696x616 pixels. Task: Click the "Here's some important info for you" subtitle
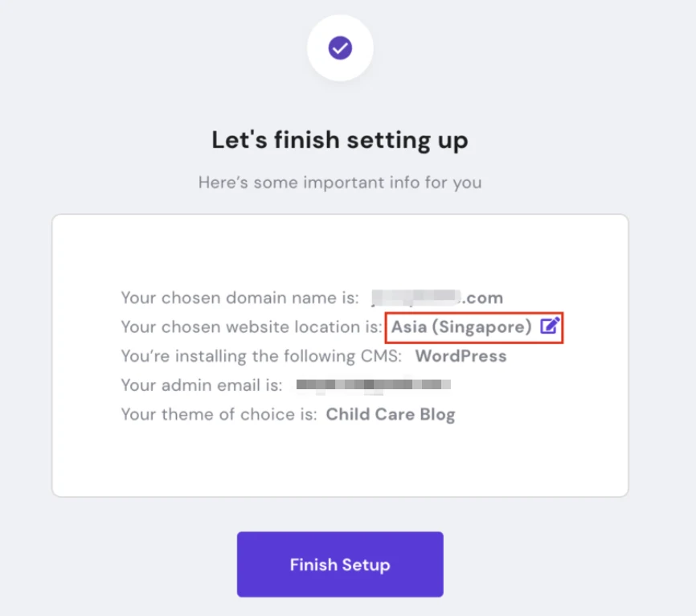pos(340,183)
